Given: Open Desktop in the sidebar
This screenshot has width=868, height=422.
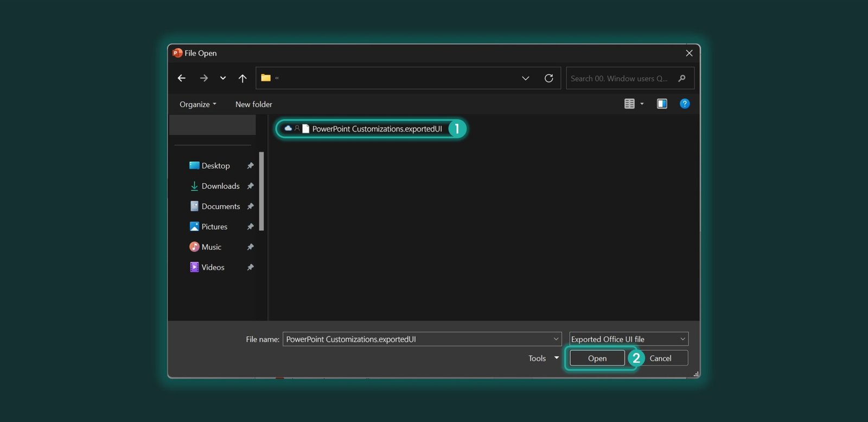Looking at the screenshot, I should click(x=215, y=166).
